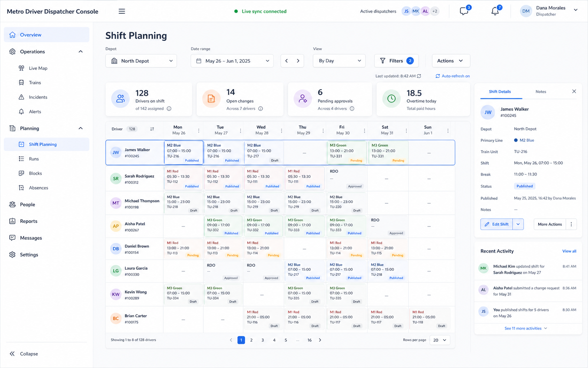Open the hamburger menu icon
The image size is (588, 368).
(x=122, y=11)
